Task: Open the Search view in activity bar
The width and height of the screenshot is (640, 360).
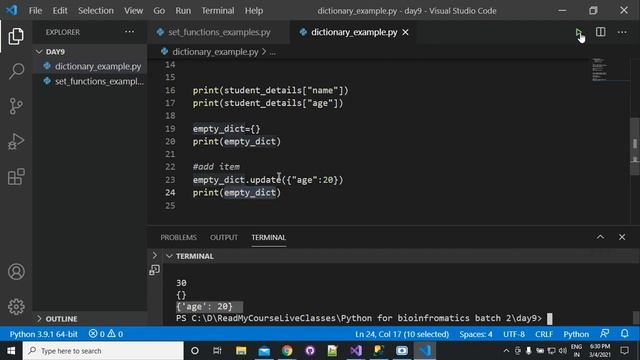Action: [16, 71]
